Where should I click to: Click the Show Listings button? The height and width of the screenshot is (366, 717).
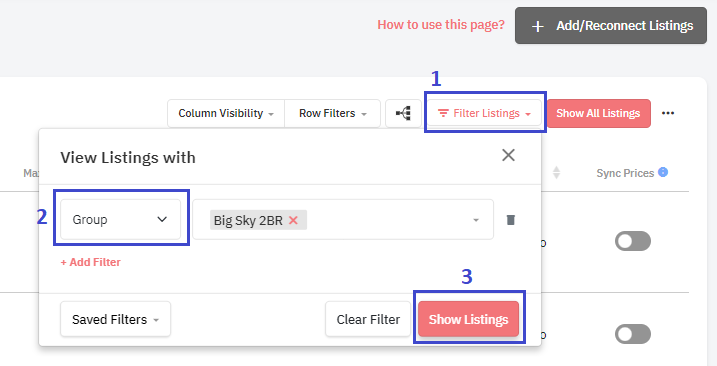pos(468,319)
